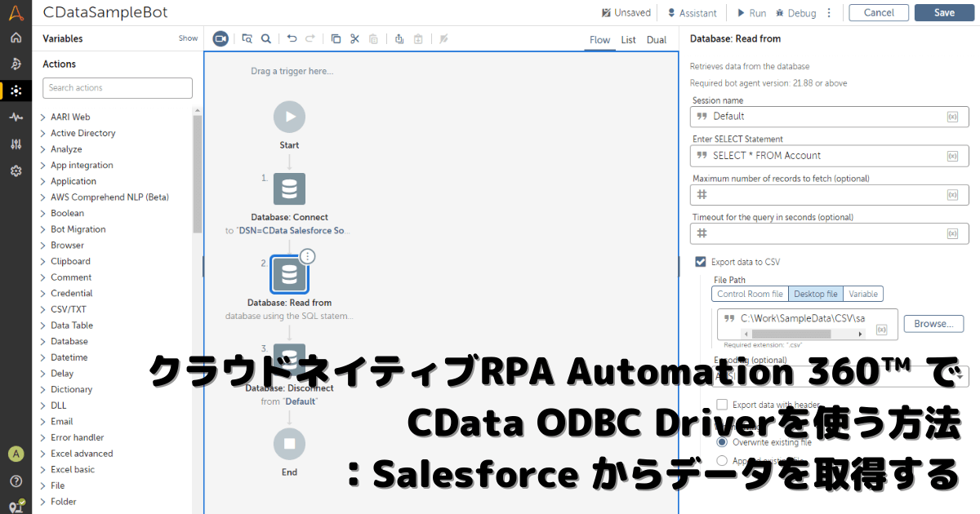Select Overwrite existing file radio option

[722, 442]
